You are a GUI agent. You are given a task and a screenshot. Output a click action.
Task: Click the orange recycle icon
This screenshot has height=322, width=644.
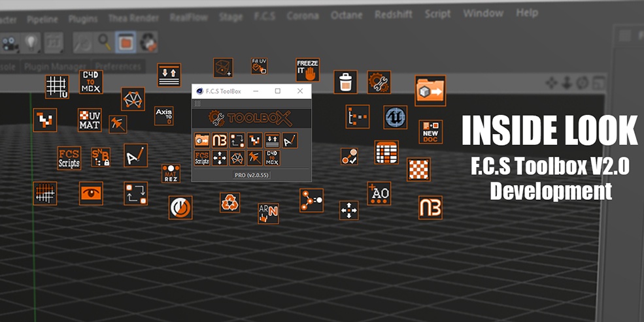[x=230, y=202]
